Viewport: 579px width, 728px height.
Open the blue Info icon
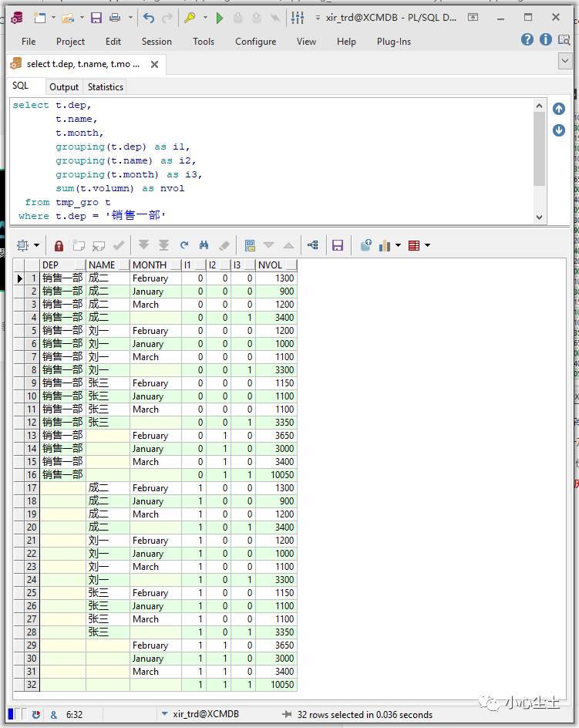coord(546,39)
